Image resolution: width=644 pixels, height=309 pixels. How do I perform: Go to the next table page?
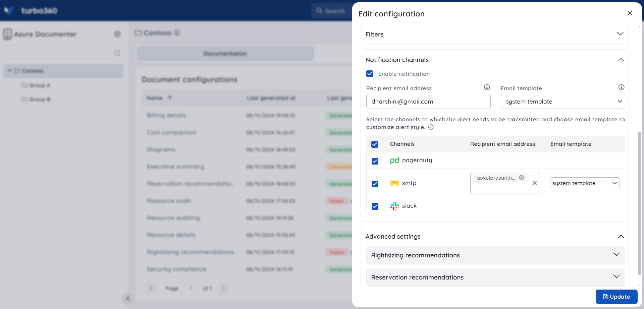224,288
